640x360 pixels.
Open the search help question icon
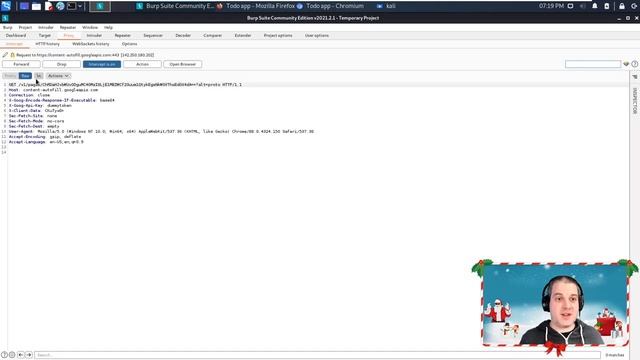tap(4, 355)
